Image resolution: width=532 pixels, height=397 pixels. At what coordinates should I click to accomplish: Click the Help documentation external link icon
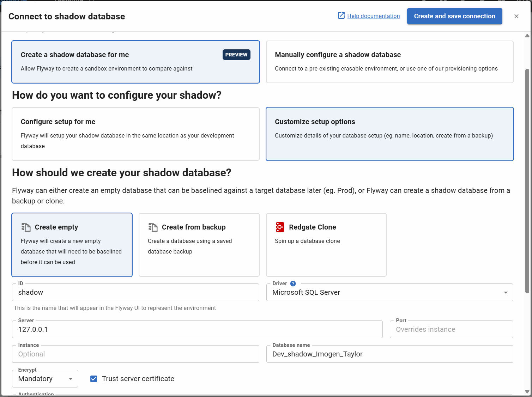[341, 16]
